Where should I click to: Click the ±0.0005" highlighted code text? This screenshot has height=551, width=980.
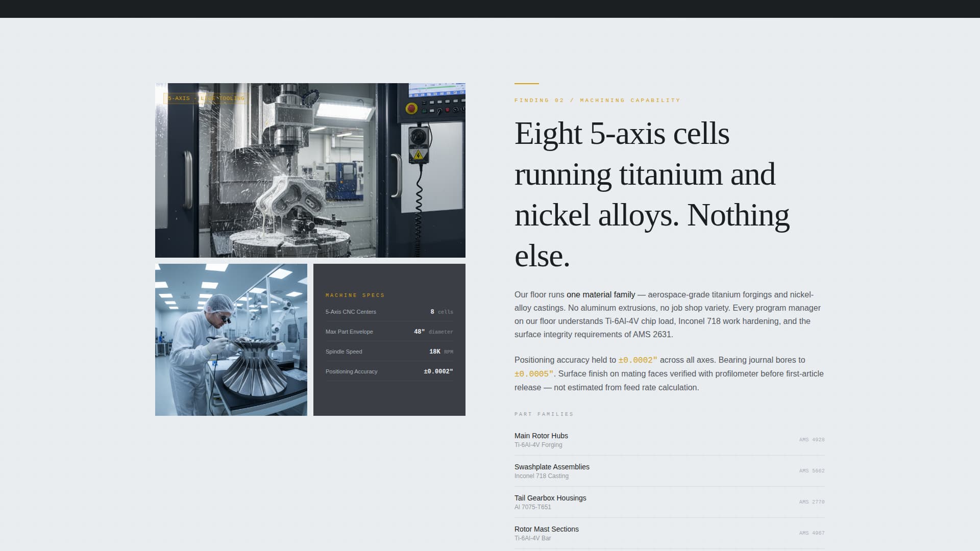tap(533, 373)
